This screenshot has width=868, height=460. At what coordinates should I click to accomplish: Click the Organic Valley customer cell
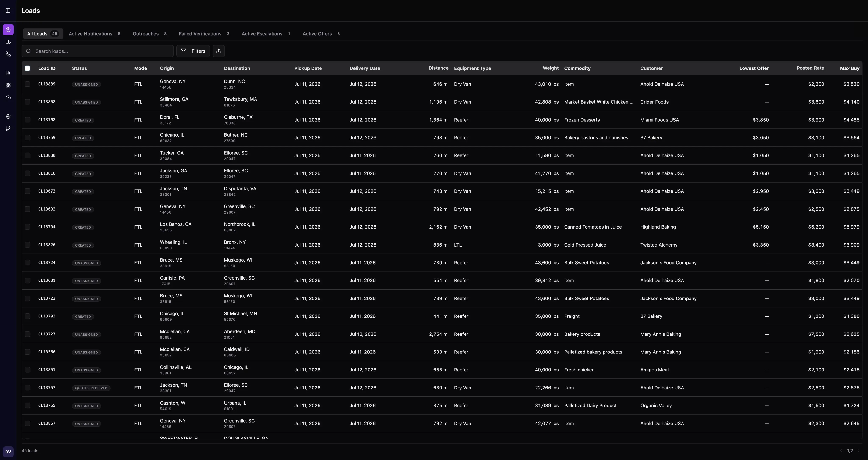(656, 405)
